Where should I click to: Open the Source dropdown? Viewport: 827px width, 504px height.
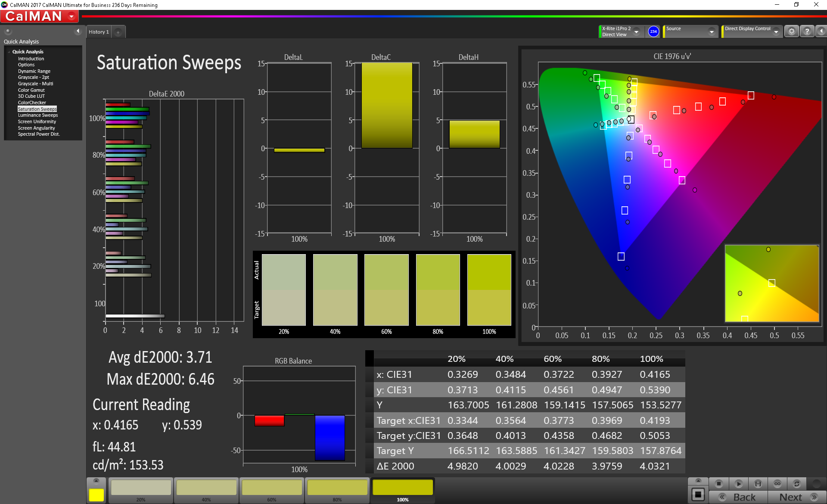coord(712,32)
